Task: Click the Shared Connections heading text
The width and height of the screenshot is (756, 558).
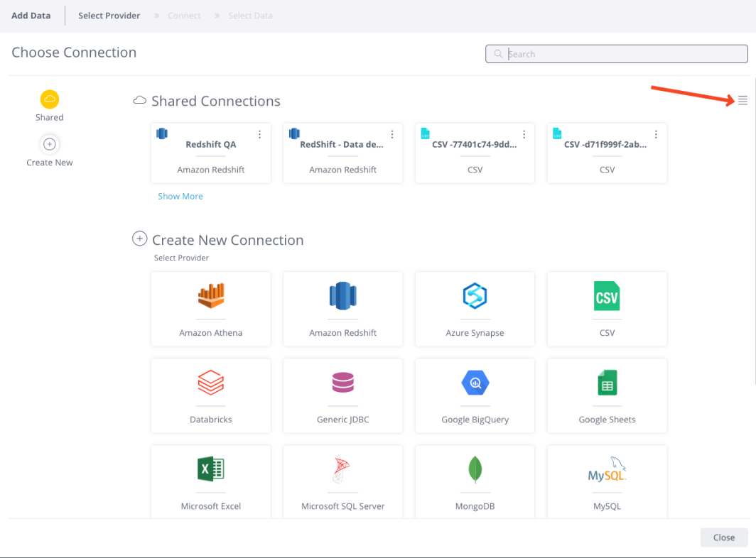Action: tap(215, 102)
